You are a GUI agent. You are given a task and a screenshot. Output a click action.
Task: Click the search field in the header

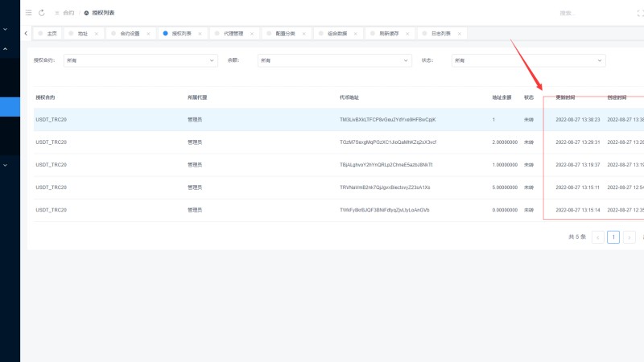(x=568, y=13)
